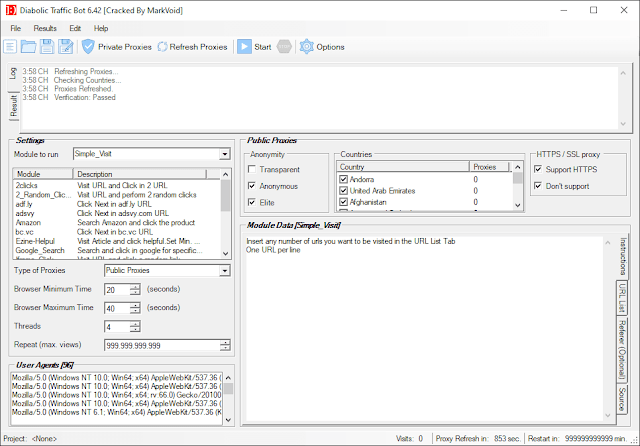
Task: Select the adf.ly module row
Action: [117, 204]
